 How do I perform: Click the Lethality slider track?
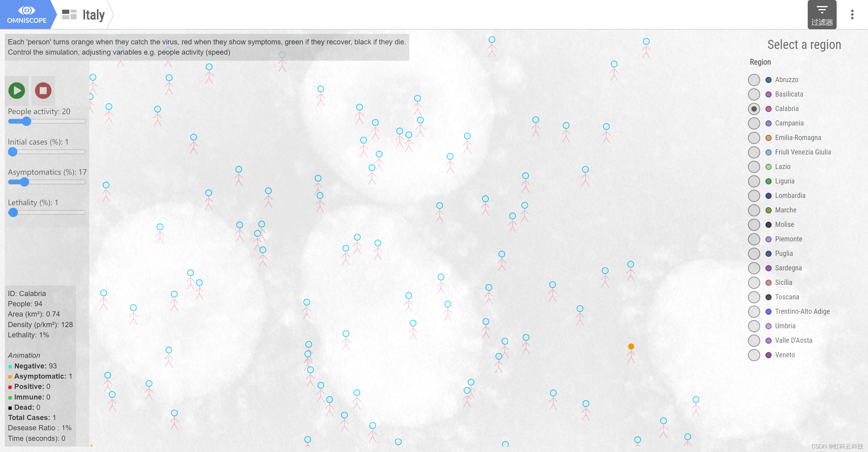(x=51, y=212)
